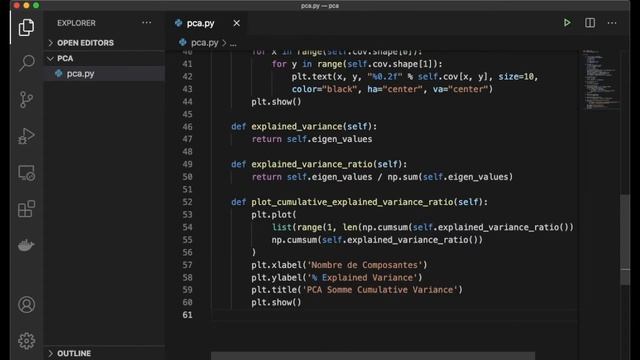The width and height of the screenshot is (640, 360).
Task: Open the Accounts menu icon
Action: [27, 305]
